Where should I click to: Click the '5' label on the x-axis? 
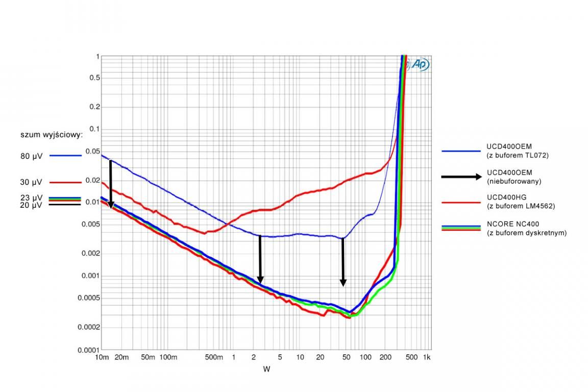280,357
